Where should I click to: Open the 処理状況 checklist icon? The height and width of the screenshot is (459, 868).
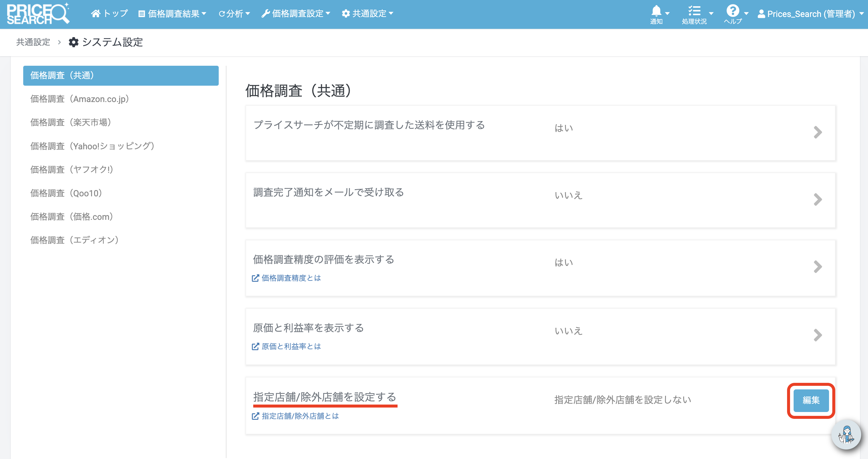point(694,11)
